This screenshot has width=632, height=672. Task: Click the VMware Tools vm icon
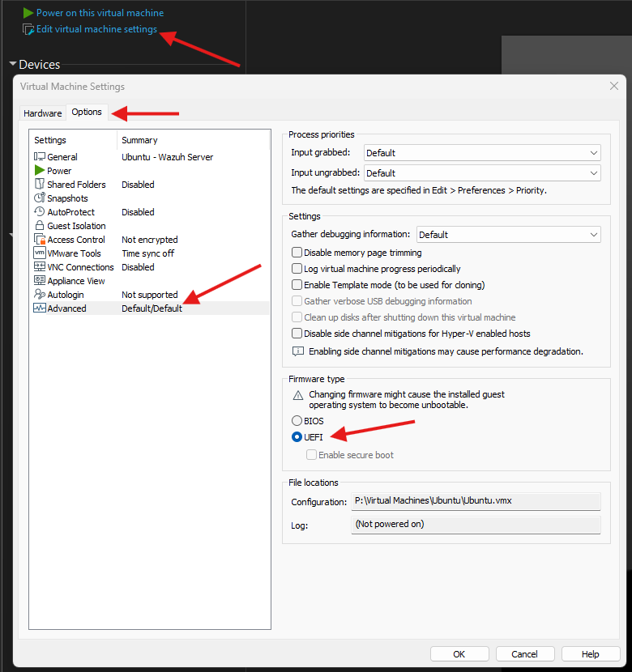click(40, 253)
